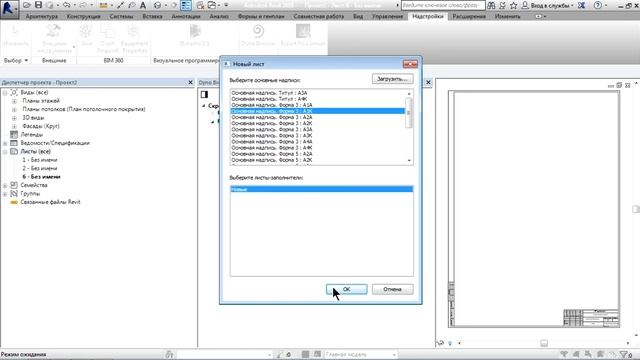Click the Exchange Apps X icon
Screen dimensions: 640x360
point(582,5)
